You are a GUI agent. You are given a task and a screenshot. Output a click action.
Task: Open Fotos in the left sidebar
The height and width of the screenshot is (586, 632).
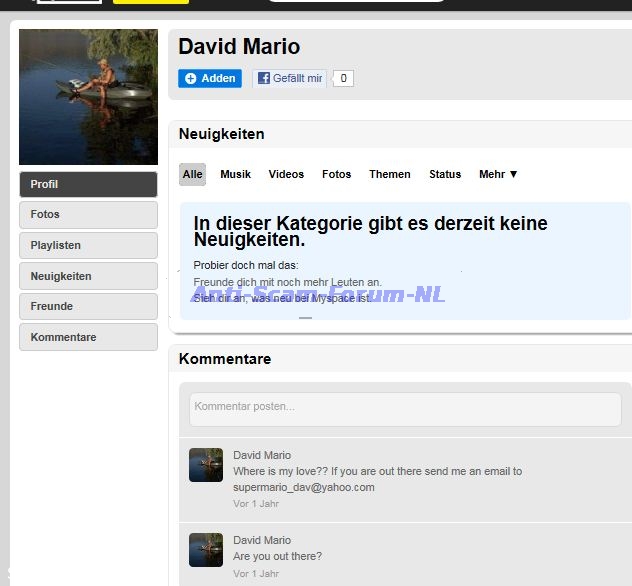point(88,214)
